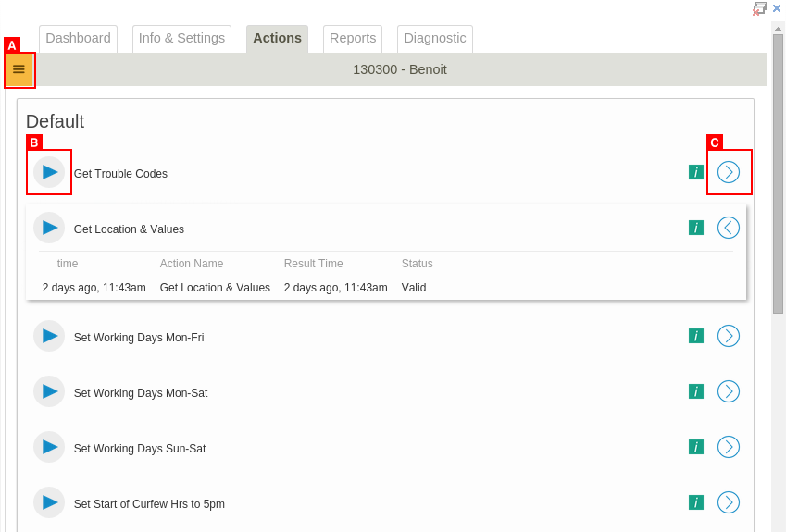Click the vertical scrollbar thumb
The height and width of the screenshot is (532, 786).
(778, 174)
